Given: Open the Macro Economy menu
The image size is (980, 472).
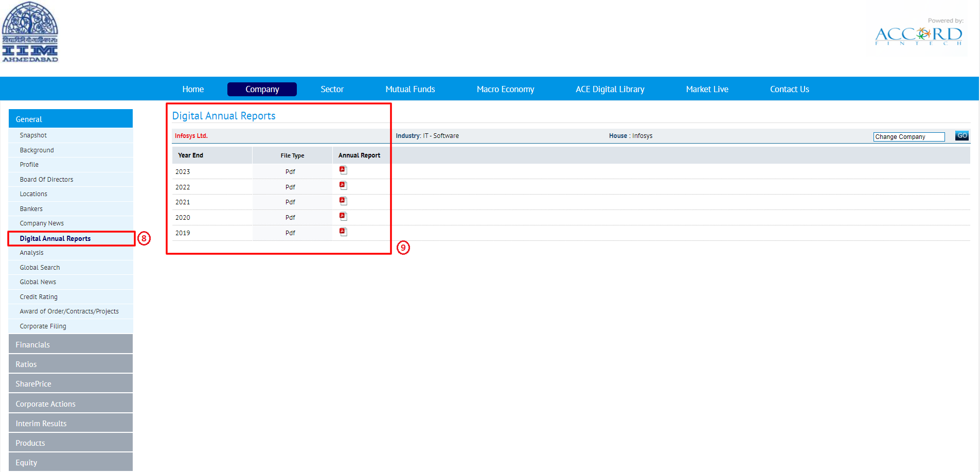Looking at the screenshot, I should point(505,89).
